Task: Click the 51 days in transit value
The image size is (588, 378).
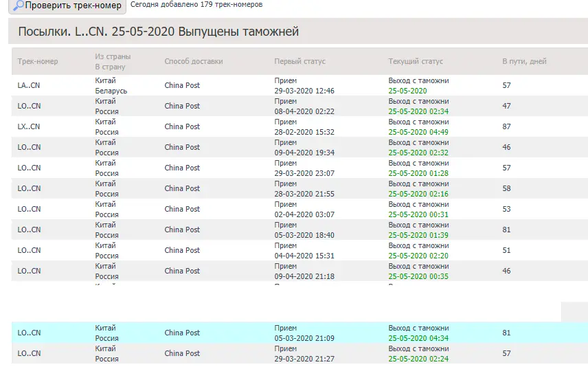Action: [506, 250]
